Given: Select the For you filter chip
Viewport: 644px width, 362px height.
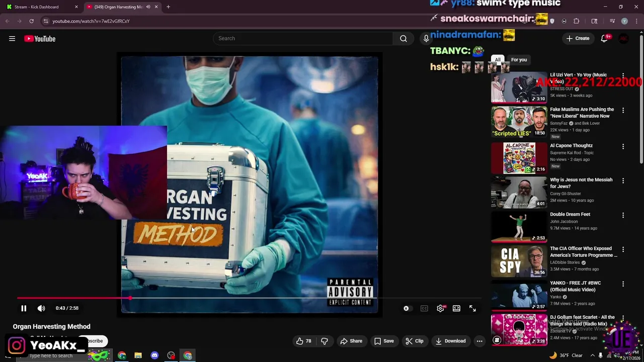Looking at the screenshot, I should point(519,60).
